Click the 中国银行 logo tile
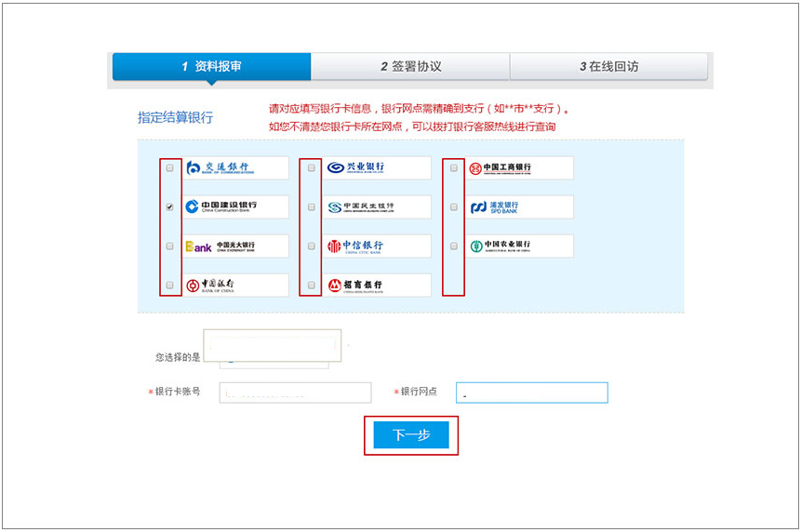 click(x=235, y=285)
